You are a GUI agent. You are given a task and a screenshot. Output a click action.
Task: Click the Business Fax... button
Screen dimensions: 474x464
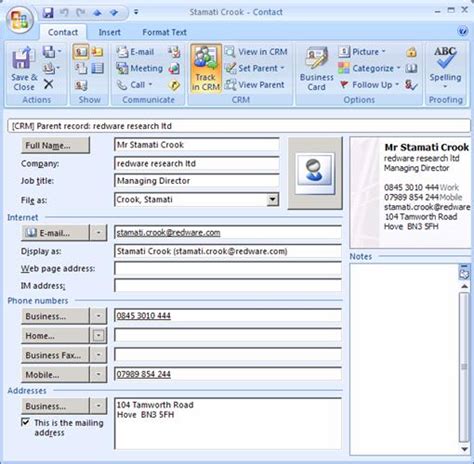[55, 355]
